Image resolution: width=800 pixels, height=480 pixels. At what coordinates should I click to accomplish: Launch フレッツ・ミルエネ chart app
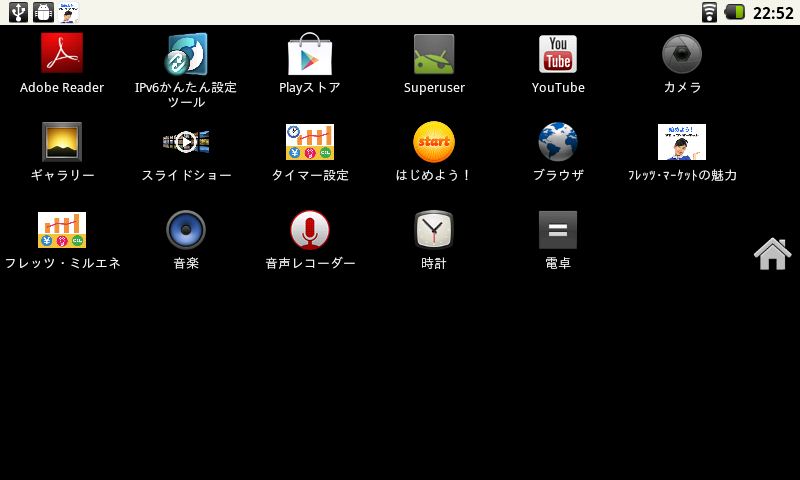(x=62, y=230)
